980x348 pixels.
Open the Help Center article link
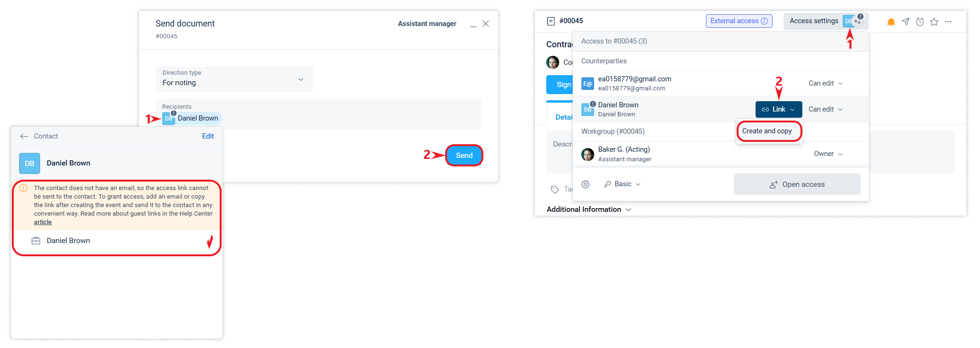(x=43, y=222)
